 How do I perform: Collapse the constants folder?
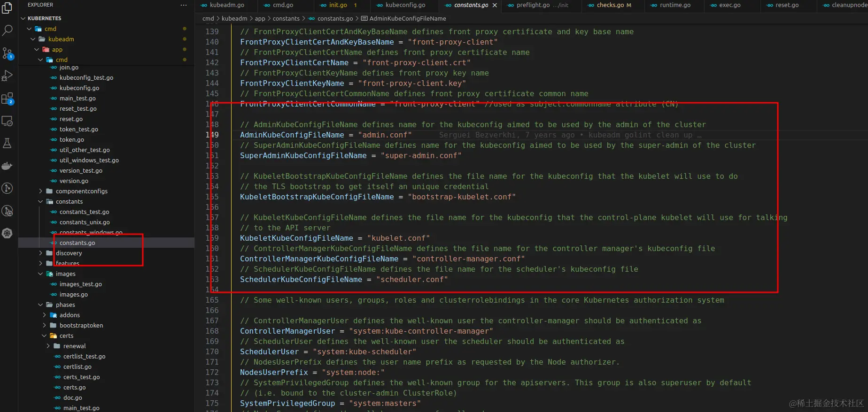pyautogui.click(x=69, y=201)
